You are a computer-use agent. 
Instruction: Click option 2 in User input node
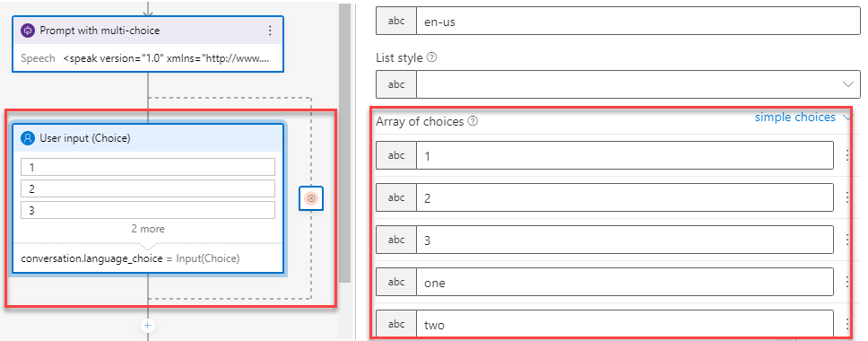pos(148,188)
